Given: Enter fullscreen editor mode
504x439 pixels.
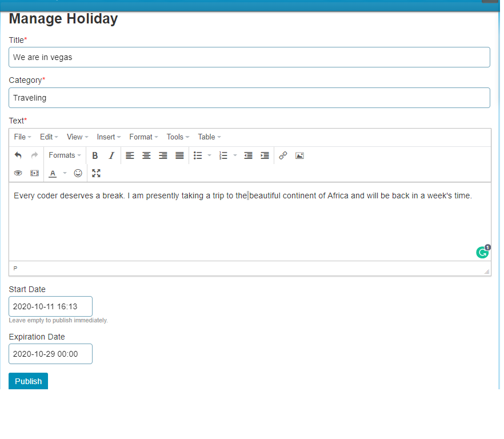Looking at the screenshot, I should 96,173.
